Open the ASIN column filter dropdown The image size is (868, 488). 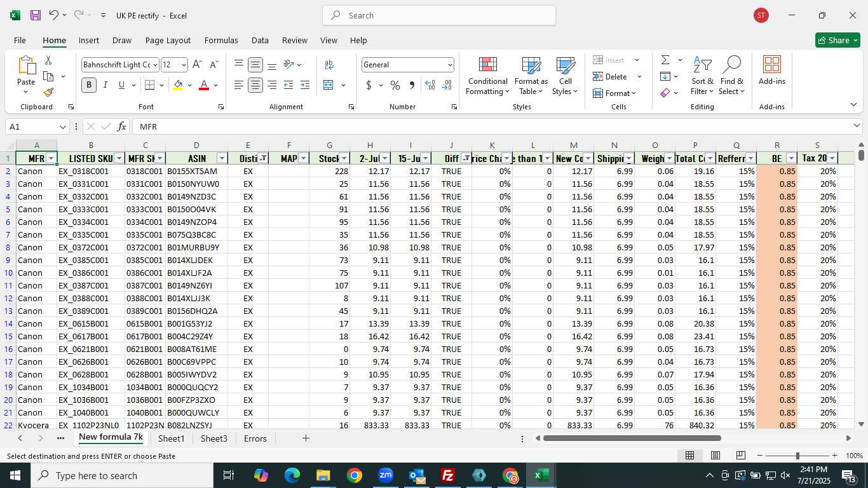222,158
